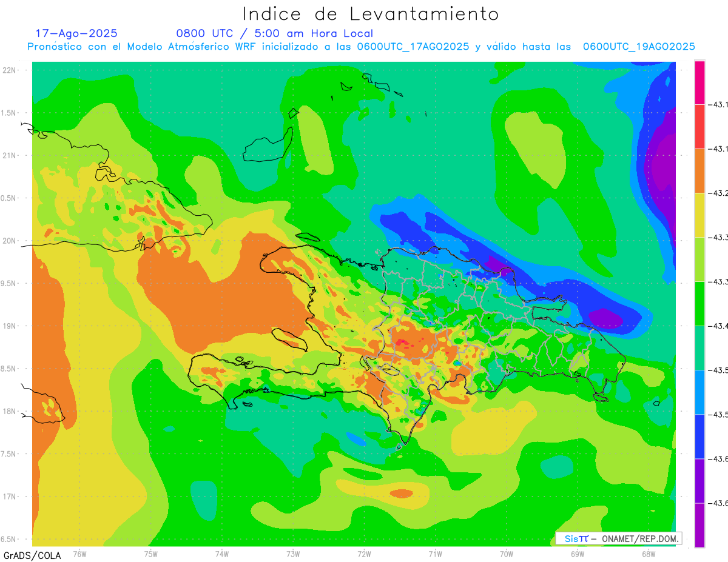Click the '70W' longitude label

click(506, 554)
